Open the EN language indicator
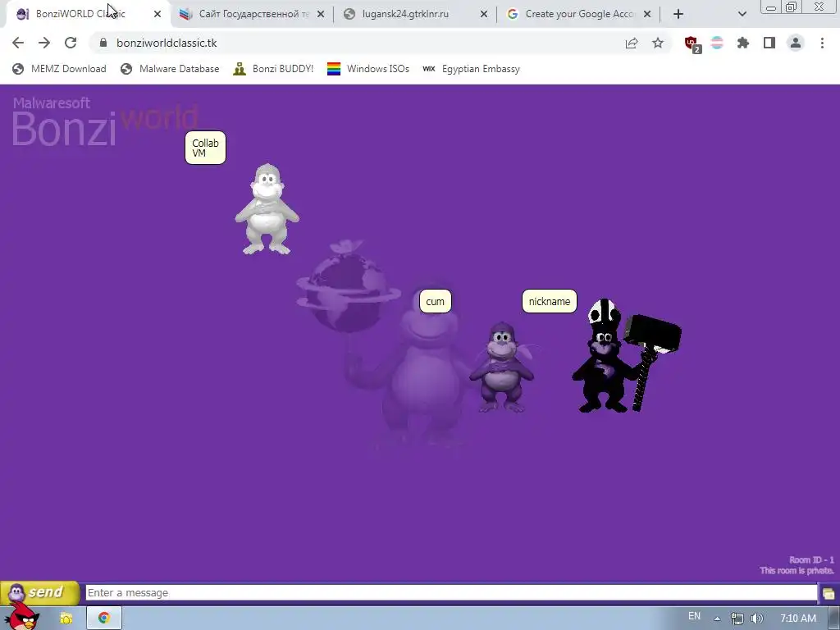Screen dimensions: 840x630 (694, 616)
